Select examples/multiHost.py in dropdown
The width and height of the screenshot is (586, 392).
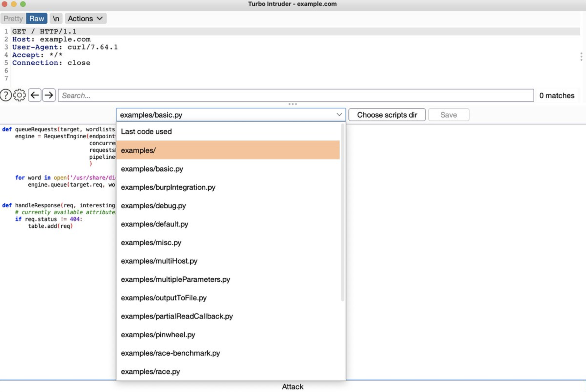tap(159, 261)
